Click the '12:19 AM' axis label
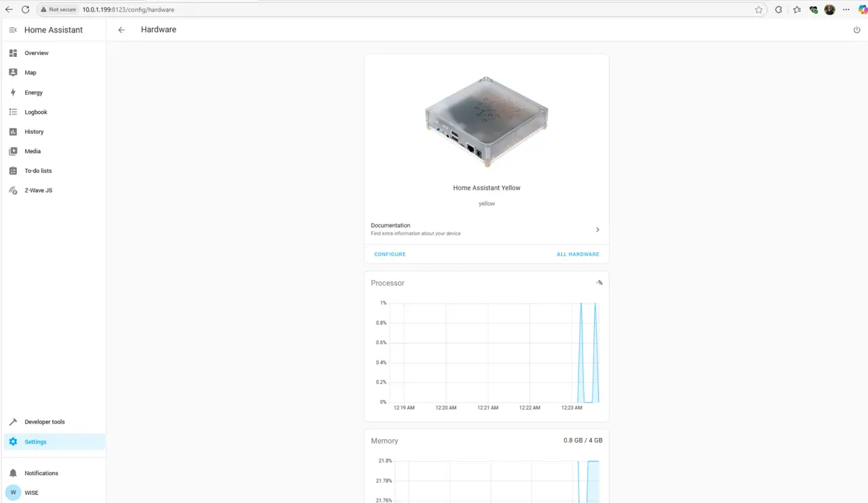 point(404,408)
